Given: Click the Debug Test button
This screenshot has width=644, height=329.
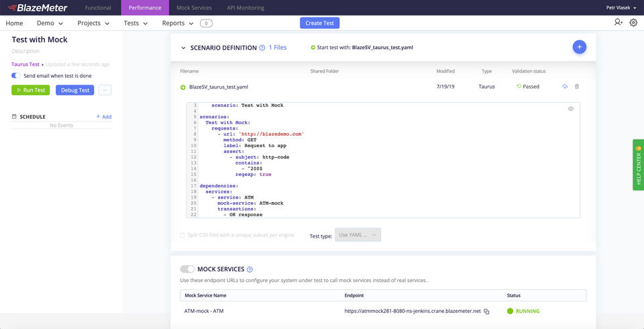Looking at the screenshot, I should 75,90.
